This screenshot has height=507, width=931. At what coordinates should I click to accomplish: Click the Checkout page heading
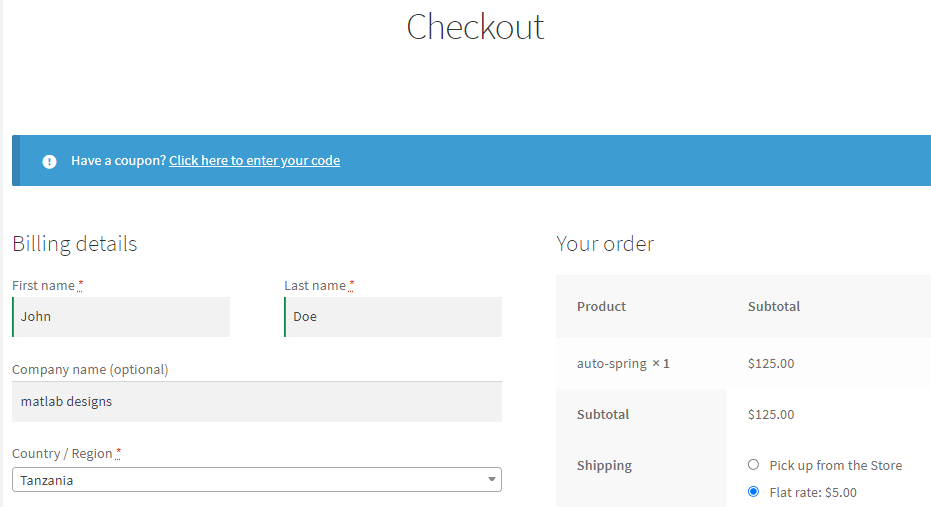(x=475, y=27)
